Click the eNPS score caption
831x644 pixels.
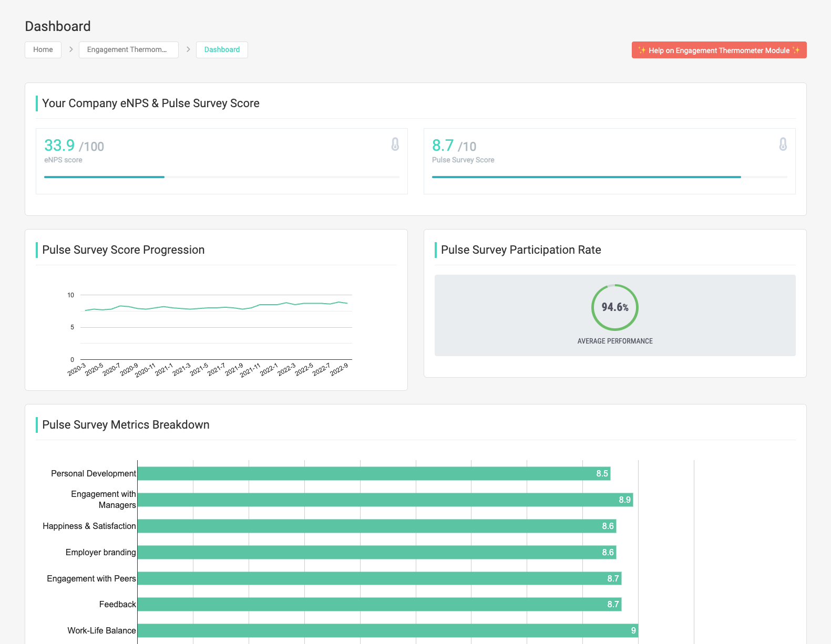tap(63, 160)
